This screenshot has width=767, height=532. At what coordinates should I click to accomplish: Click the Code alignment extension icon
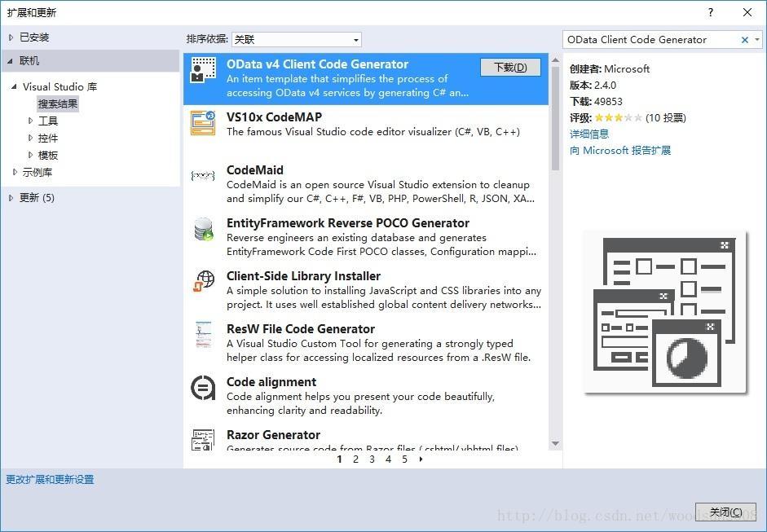(203, 388)
